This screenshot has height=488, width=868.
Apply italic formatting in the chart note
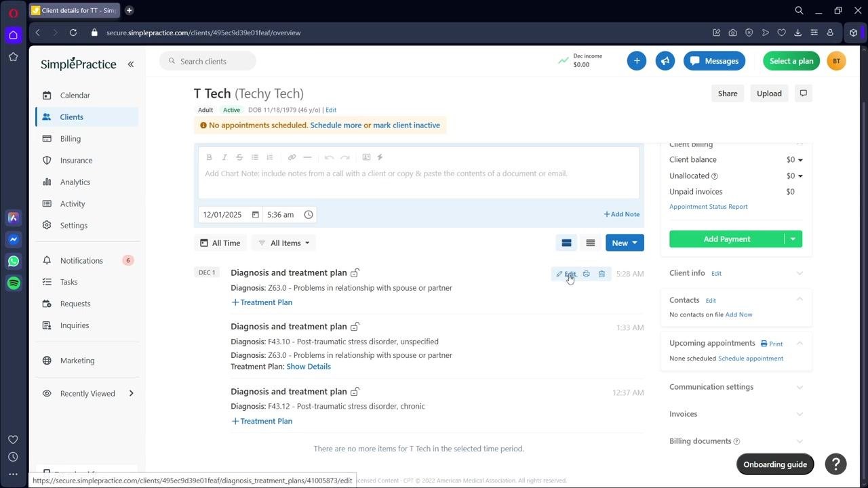click(x=224, y=157)
